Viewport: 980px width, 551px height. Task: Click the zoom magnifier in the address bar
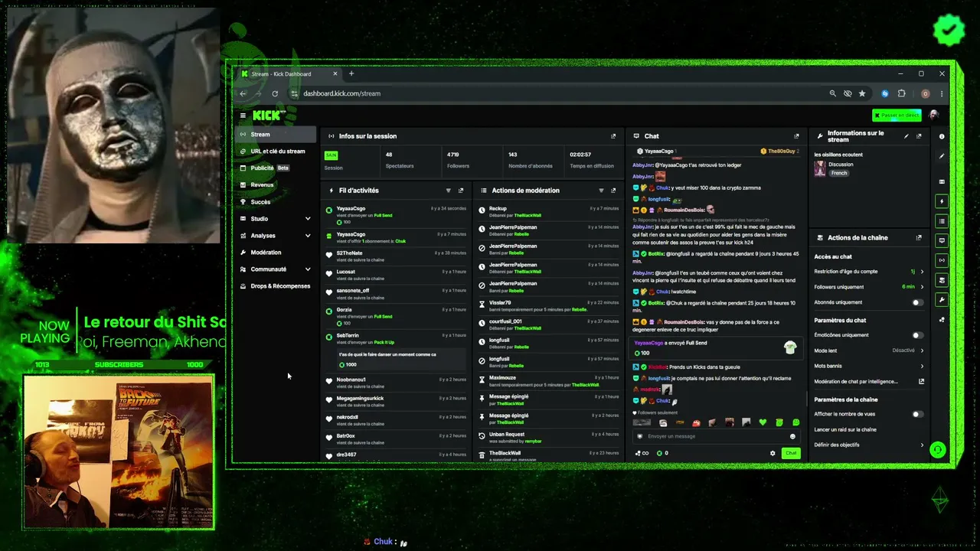(x=832, y=93)
